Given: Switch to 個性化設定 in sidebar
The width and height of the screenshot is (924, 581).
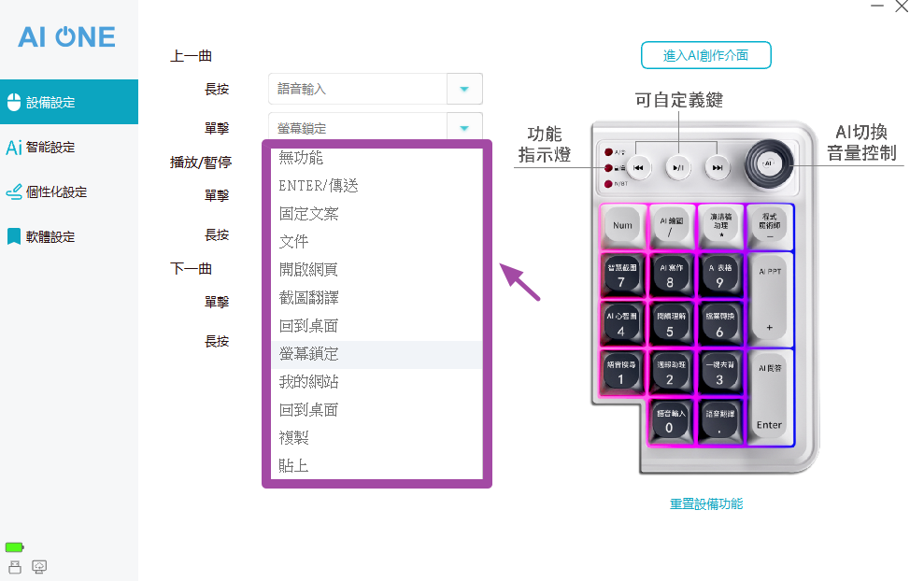Looking at the screenshot, I should tap(56, 192).
